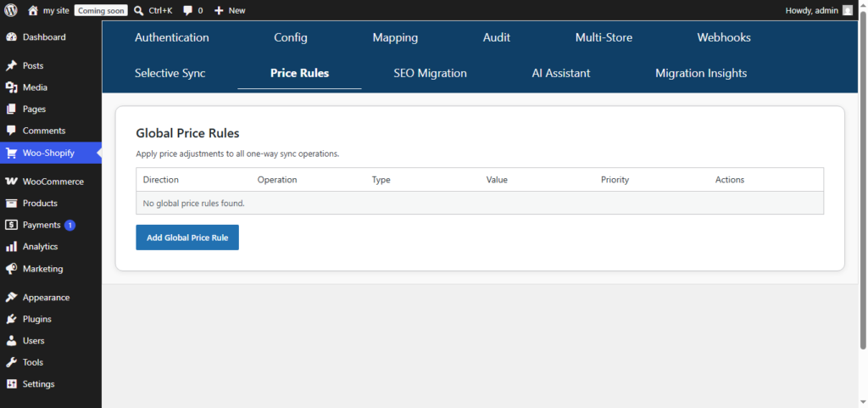Image resolution: width=868 pixels, height=408 pixels.
Task: Click the Payments dollar icon
Action: click(11, 225)
